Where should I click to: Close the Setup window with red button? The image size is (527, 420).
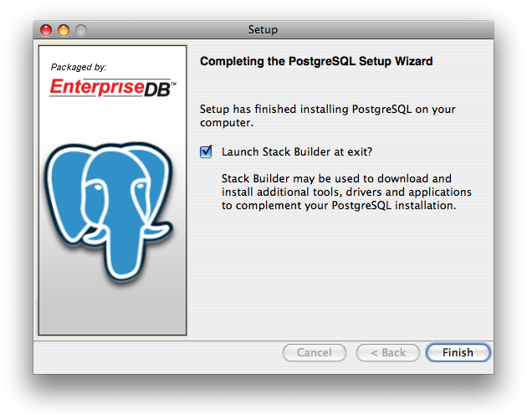pos(47,30)
